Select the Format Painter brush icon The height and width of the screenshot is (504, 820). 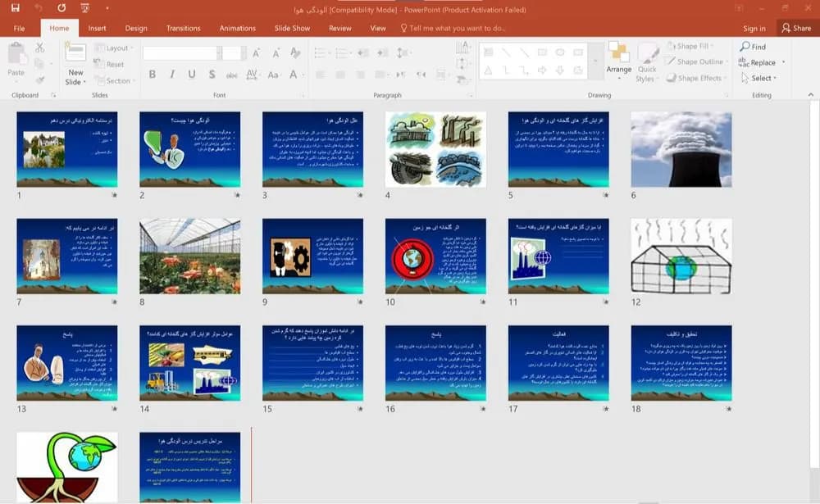pyautogui.click(x=39, y=79)
